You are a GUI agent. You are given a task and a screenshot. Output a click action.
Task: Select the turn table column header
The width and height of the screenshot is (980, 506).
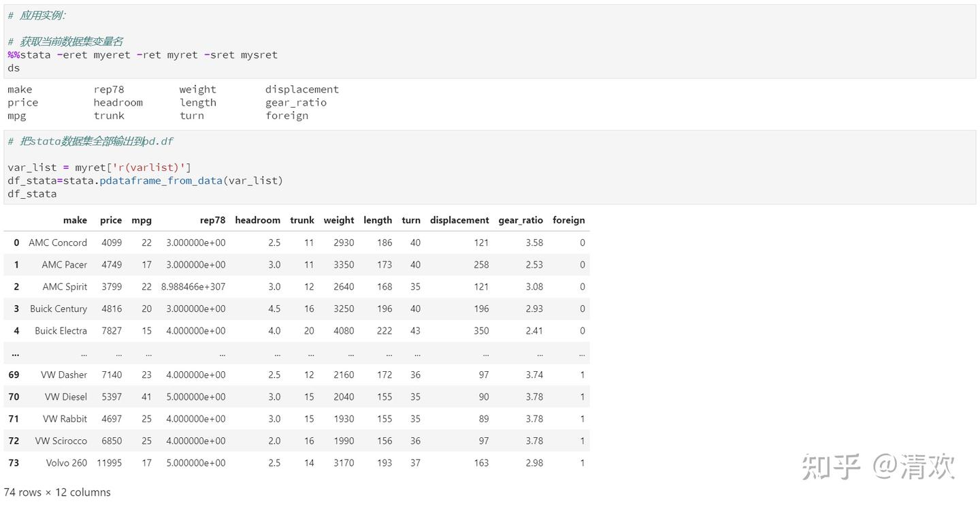411,220
